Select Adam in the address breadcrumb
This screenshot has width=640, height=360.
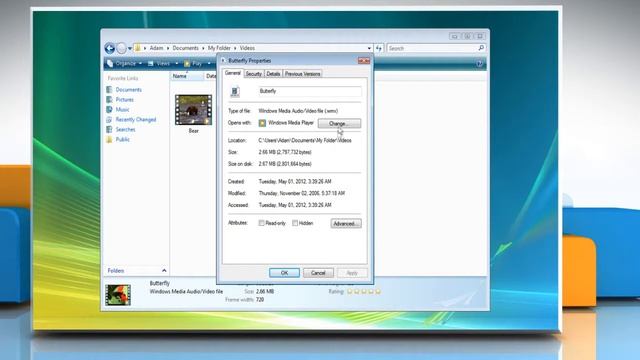(x=156, y=48)
